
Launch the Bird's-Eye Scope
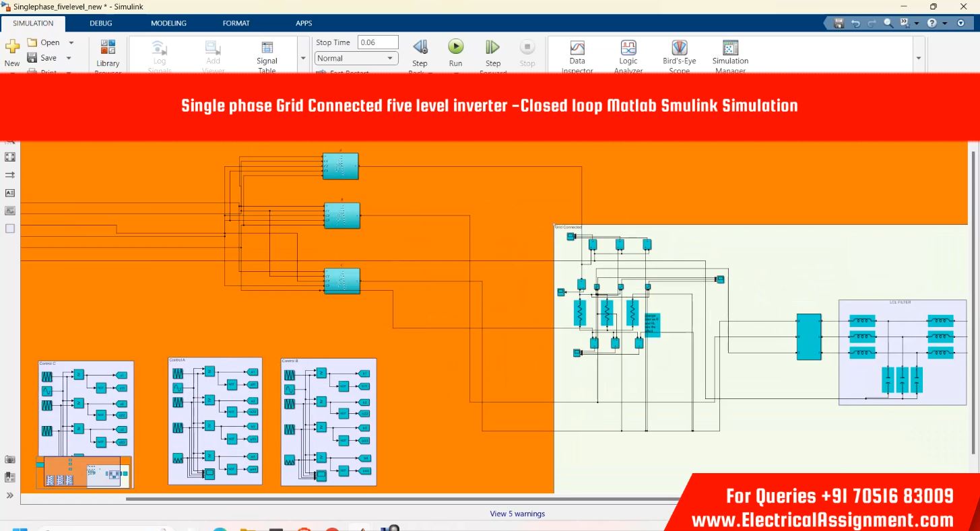pos(679,48)
